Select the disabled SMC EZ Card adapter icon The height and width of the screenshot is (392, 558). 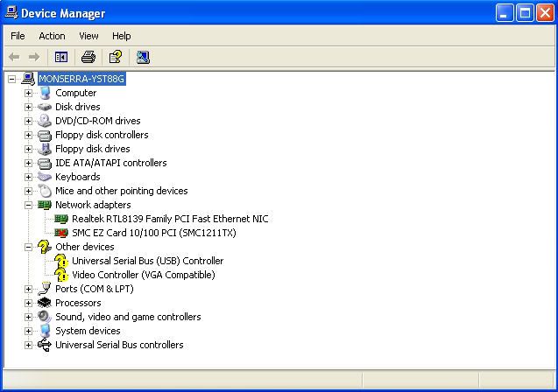[61, 233]
